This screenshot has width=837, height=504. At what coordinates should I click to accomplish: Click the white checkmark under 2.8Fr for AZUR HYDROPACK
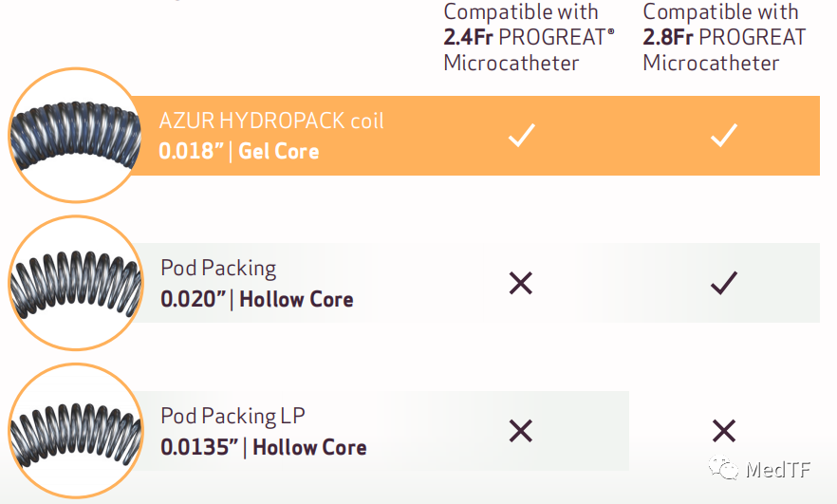point(724,136)
